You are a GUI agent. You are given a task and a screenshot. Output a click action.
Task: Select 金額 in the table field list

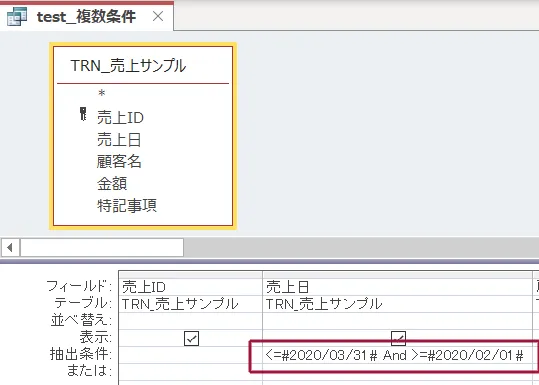[x=112, y=184]
